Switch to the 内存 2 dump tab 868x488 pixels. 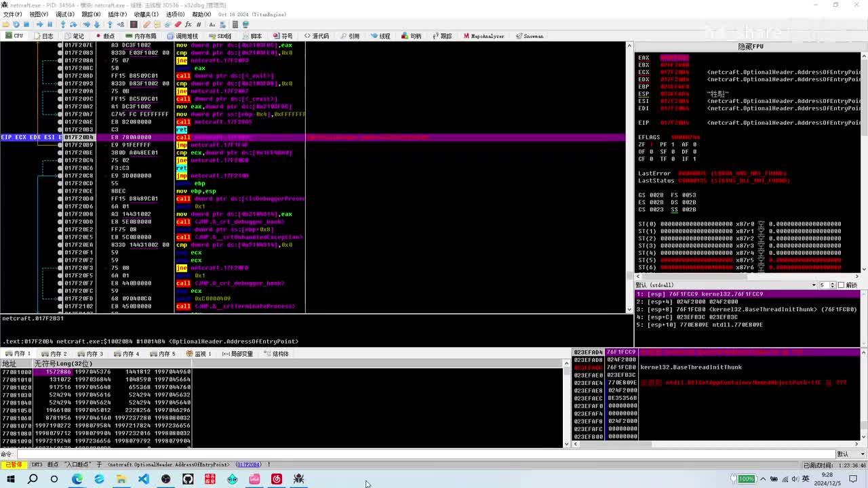(x=54, y=354)
